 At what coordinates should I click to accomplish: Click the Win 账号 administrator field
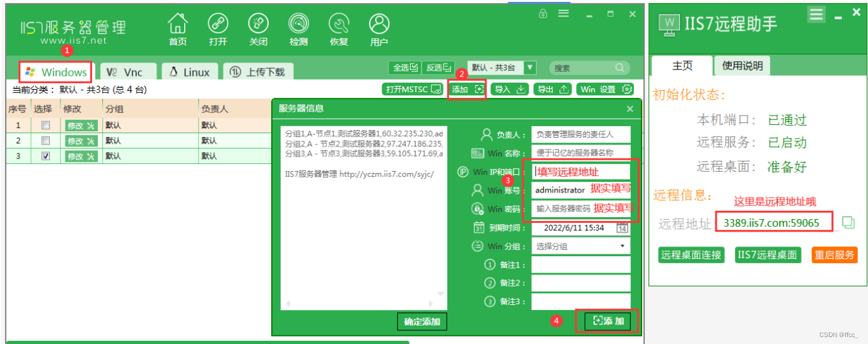581,189
